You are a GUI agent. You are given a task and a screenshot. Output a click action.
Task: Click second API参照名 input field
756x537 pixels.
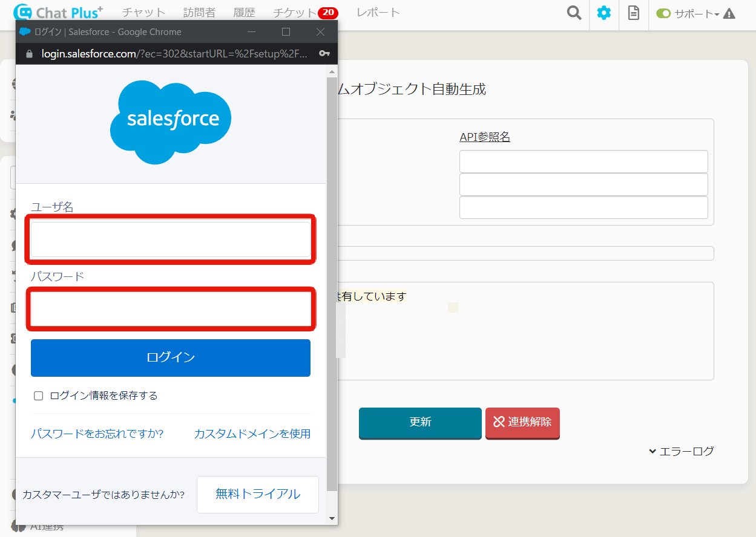coord(583,184)
